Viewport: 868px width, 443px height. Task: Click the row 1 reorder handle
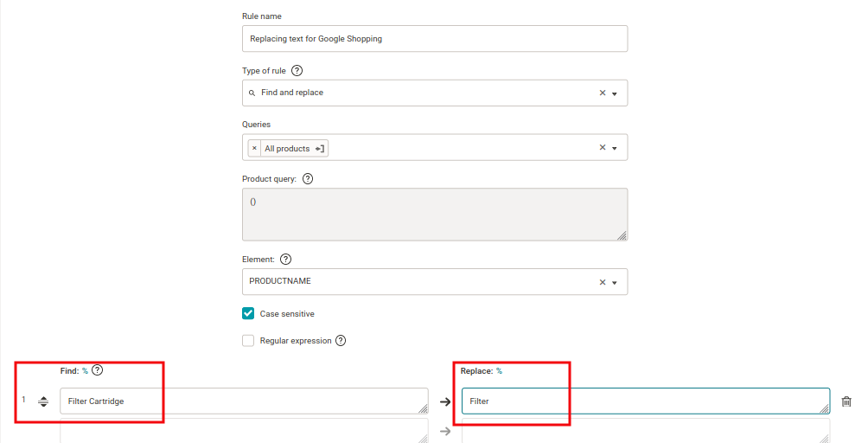(43, 401)
